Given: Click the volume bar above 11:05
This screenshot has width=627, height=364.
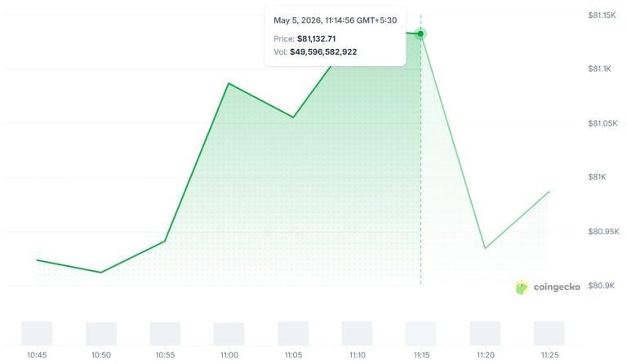Looking at the screenshot, I should point(293,333).
